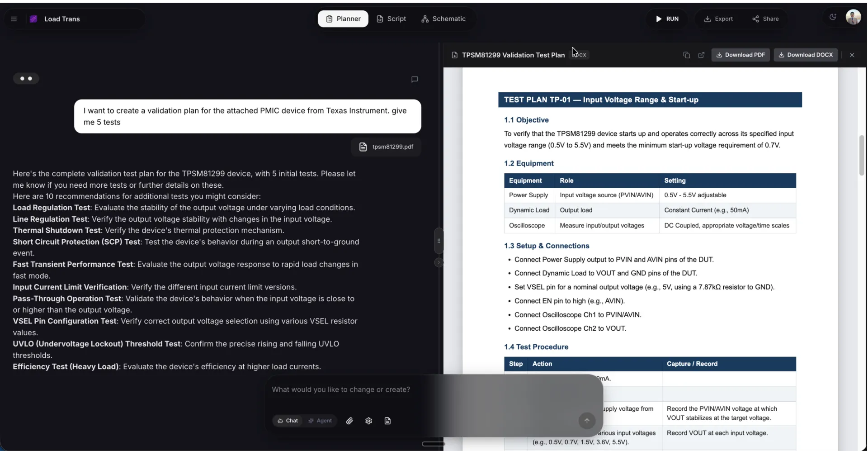The image size is (868, 451).
Task: Copy the test plan document with copy icon
Action: tap(686, 55)
